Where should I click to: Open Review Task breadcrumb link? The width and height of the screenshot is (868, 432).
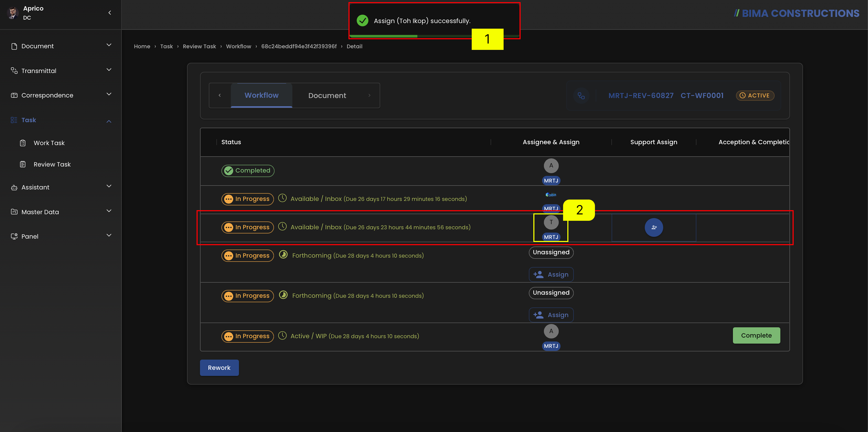(x=199, y=46)
